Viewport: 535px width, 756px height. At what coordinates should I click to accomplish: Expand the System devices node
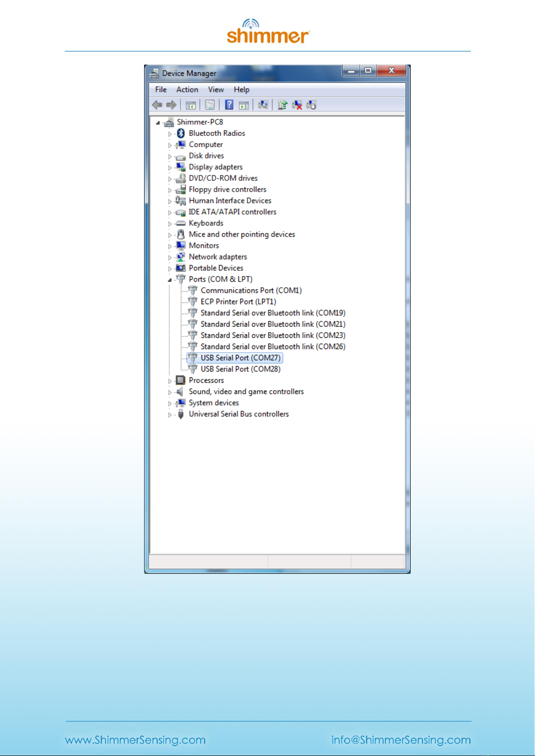(170, 403)
